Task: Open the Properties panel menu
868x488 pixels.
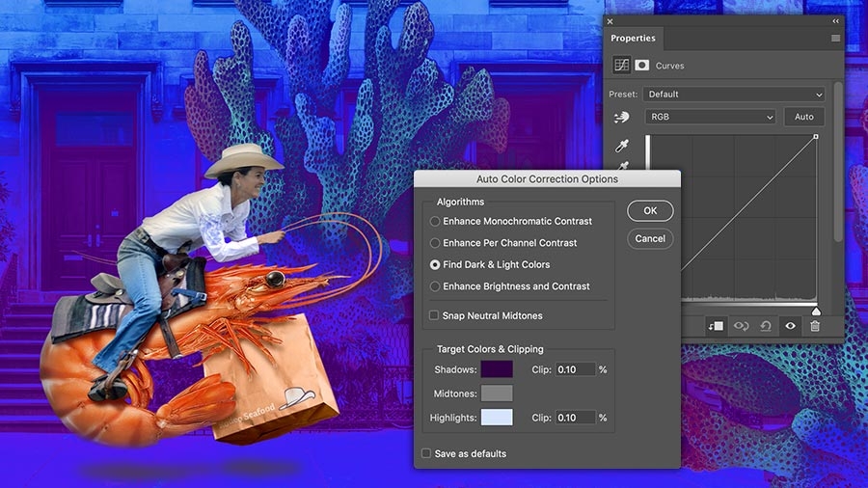Action: 835,39
